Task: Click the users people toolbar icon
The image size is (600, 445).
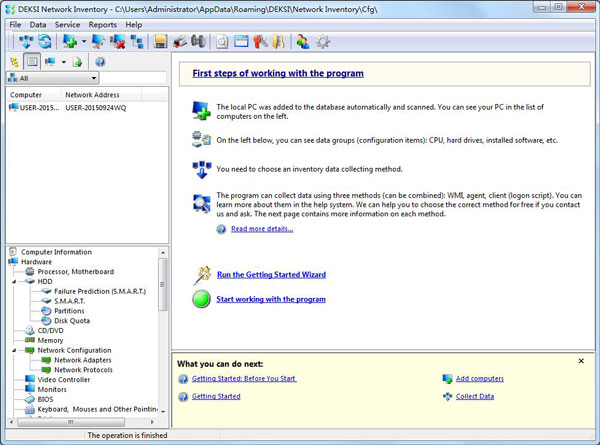Action: [303, 41]
